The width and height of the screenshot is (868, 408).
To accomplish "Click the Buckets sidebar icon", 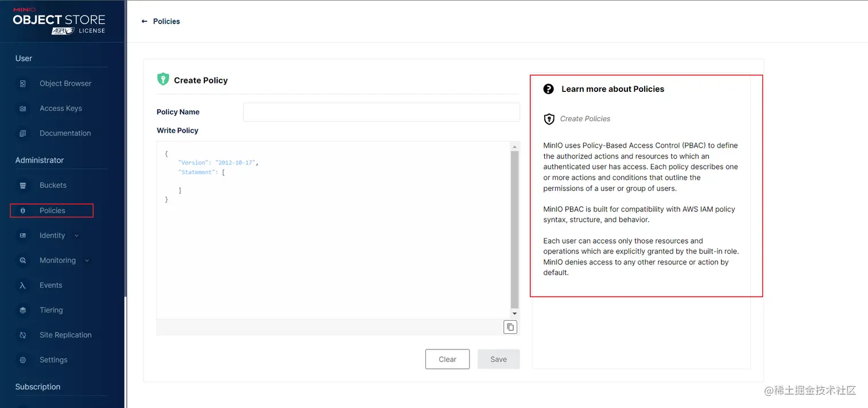I will pos(23,186).
